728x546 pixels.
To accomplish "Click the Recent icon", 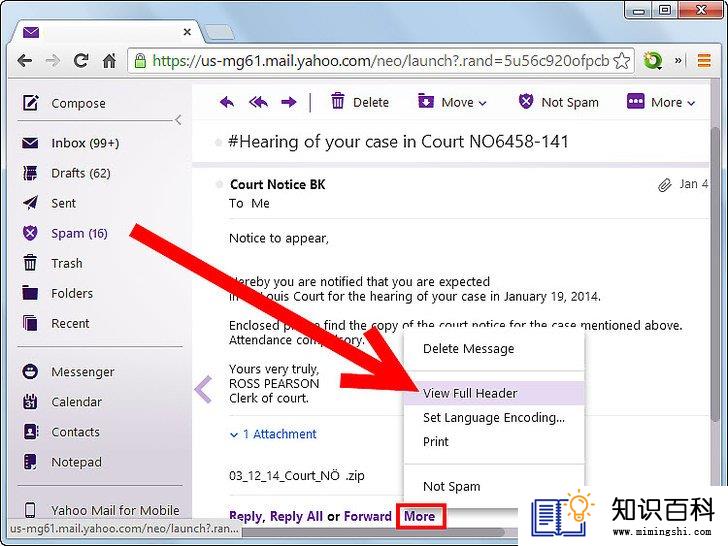I will tap(30, 323).
